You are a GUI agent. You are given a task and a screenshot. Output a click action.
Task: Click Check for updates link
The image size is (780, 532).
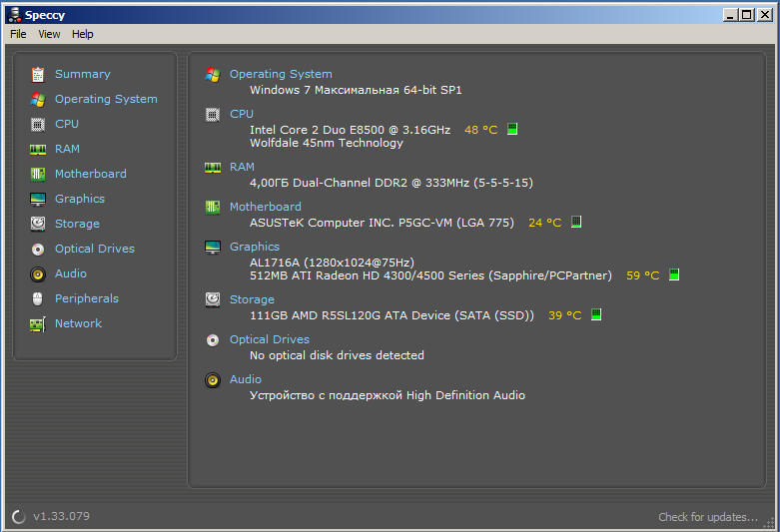708,517
